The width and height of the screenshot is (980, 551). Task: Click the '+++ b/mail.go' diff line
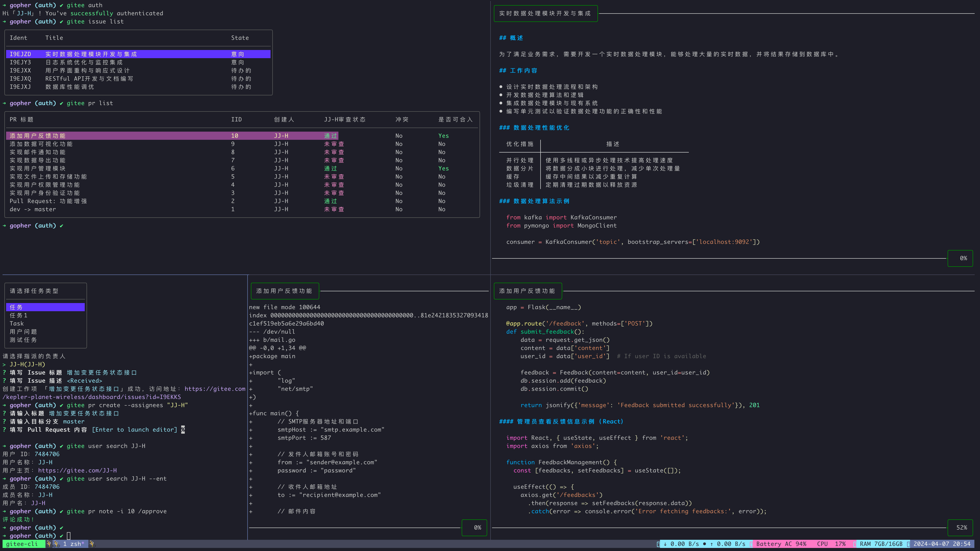(272, 340)
